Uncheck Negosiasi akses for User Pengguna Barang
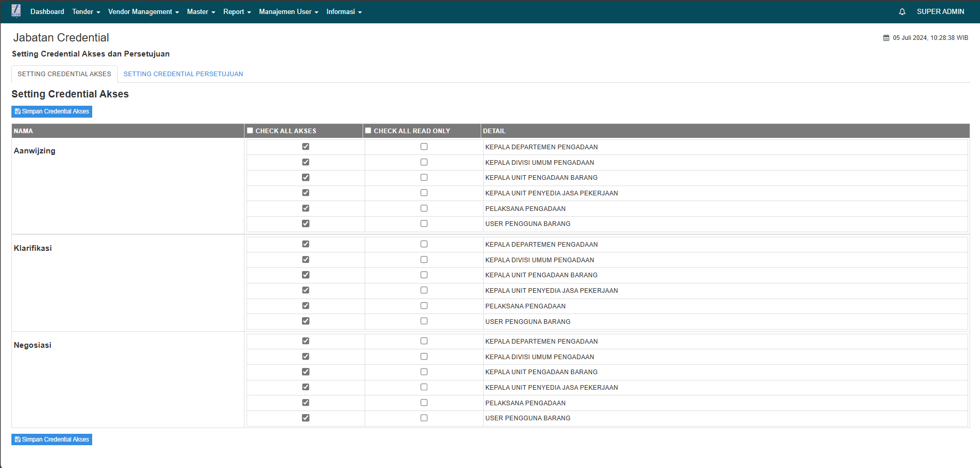 pos(306,418)
